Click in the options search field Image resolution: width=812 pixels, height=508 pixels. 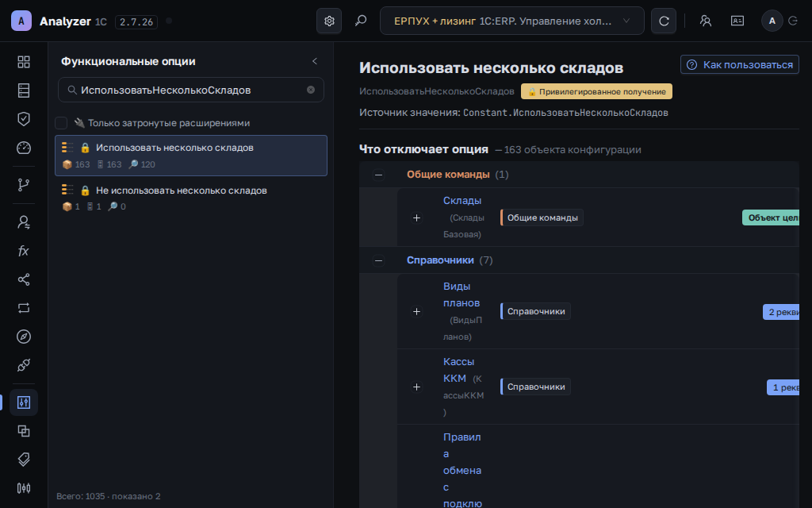191,90
